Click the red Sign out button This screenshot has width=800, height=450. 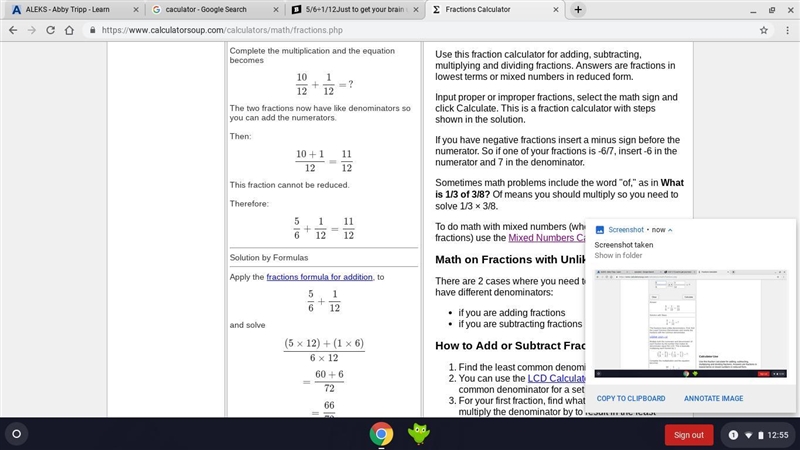(x=688, y=435)
